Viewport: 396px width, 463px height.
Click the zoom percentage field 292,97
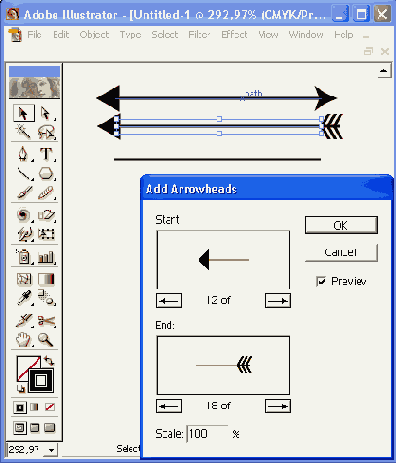point(26,450)
